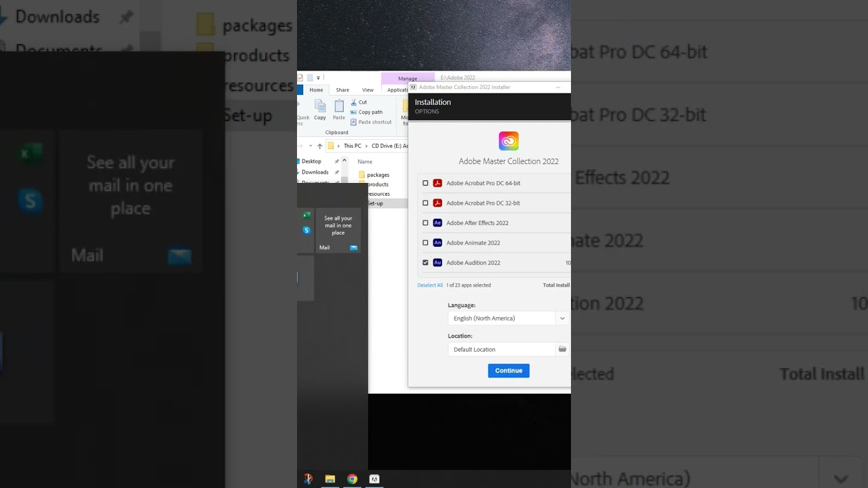Viewport: 868px width, 488px height.
Task: Open Google Chrome from the taskbar
Action: 352,479
